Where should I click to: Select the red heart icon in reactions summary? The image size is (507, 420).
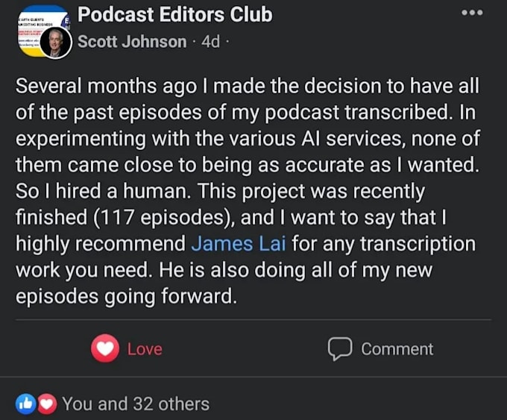(x=47, y=404)
